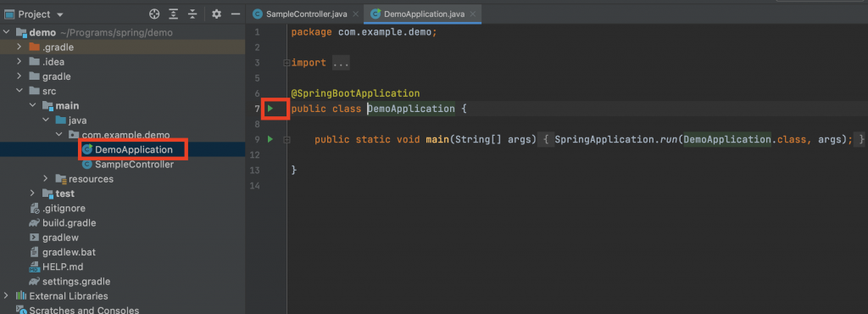Expand External Libraries node
The width and height of the screenshot is (868, 314).
pos(6,295)
